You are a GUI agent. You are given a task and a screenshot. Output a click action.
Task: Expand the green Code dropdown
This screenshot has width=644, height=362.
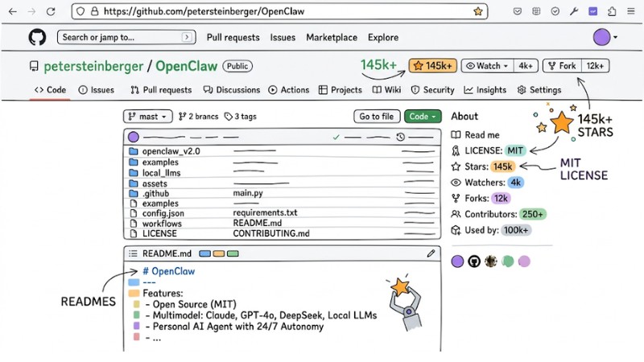pyautogui.click(x=423, y=117)
